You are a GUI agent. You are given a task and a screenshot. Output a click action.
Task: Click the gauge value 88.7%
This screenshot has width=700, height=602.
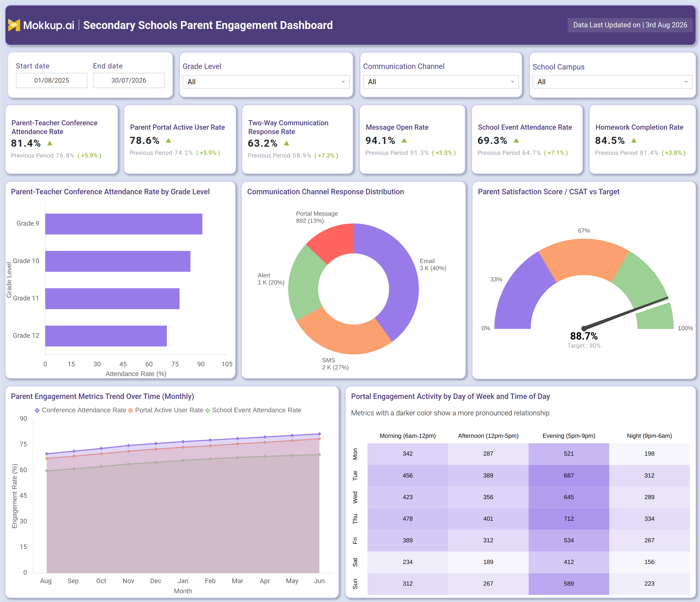tap(584, 336)
